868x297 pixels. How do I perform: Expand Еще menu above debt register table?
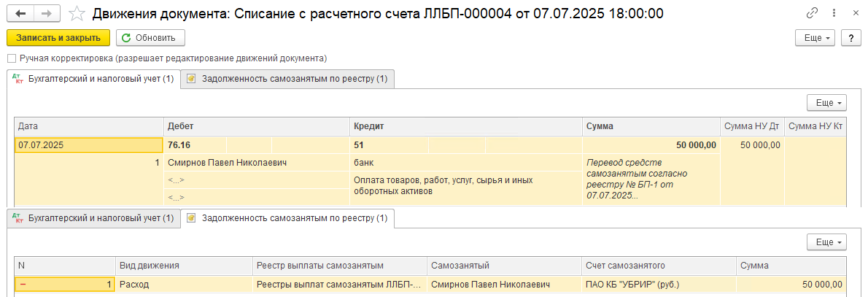827,242
